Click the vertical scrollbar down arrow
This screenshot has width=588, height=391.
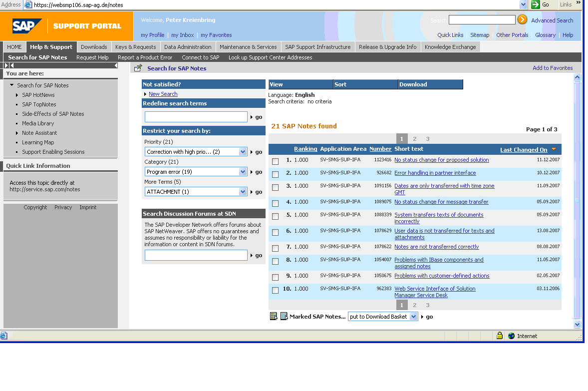click(577, 325)
